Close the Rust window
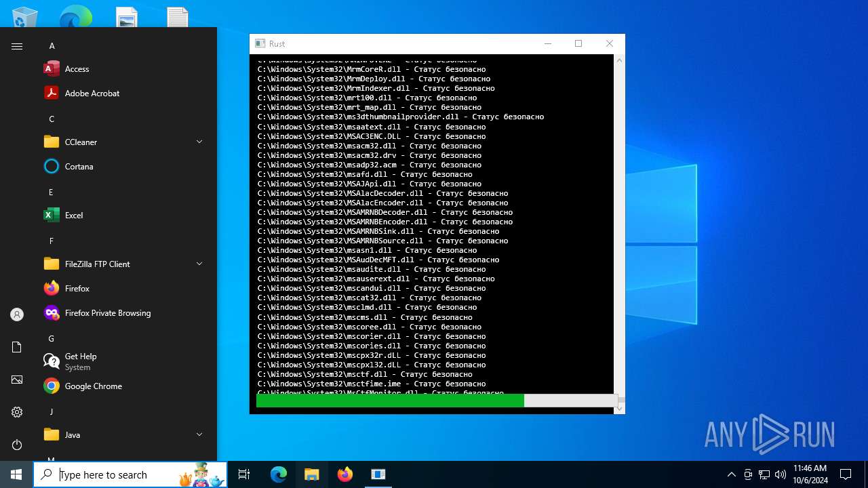This screenshot has width=868, height=488. click(x=609, y=43)
